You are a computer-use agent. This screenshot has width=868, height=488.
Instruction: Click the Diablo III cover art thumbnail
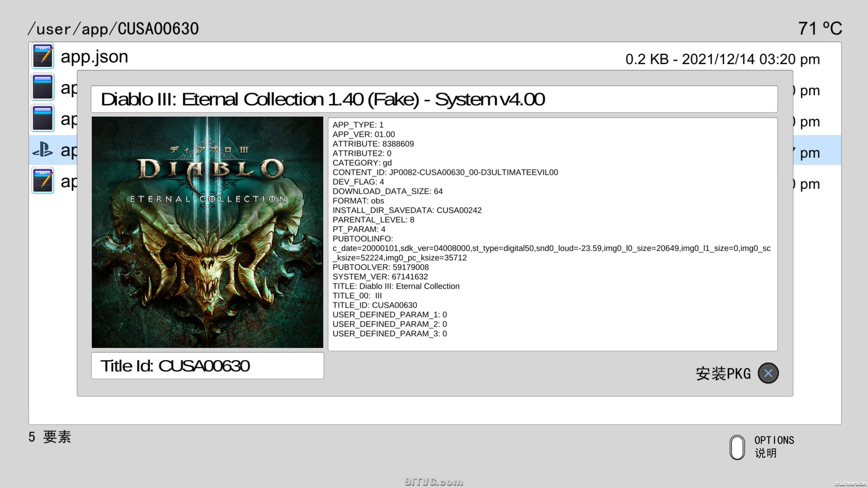click(208, 232)
